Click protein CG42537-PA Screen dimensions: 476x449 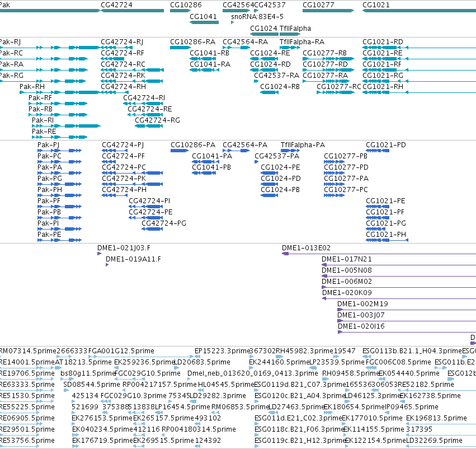click(256, 162)
